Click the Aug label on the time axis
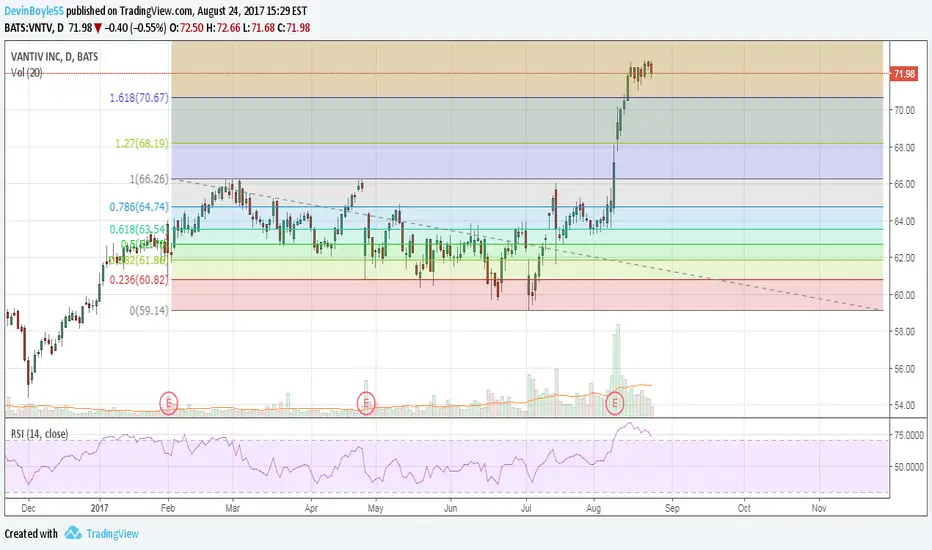Viewport: 932px width, 550px height. pos(593,508)
